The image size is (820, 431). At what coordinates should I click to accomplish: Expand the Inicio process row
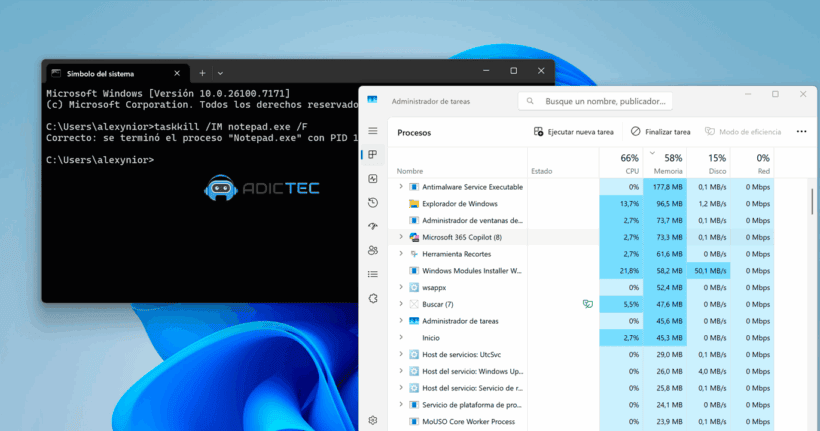tap(401, 337)
